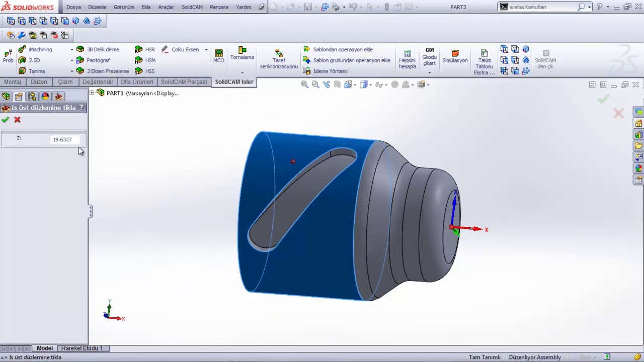Switch to the Montaj tab
The image size is (644, 362).
coord(13,82)
